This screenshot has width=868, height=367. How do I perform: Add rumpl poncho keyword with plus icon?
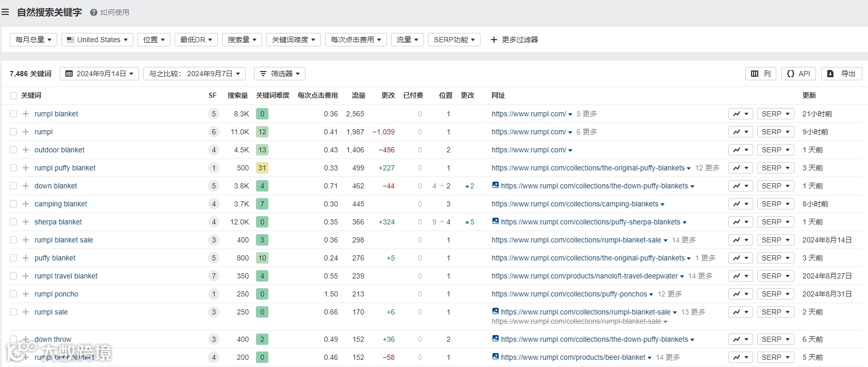25,294
